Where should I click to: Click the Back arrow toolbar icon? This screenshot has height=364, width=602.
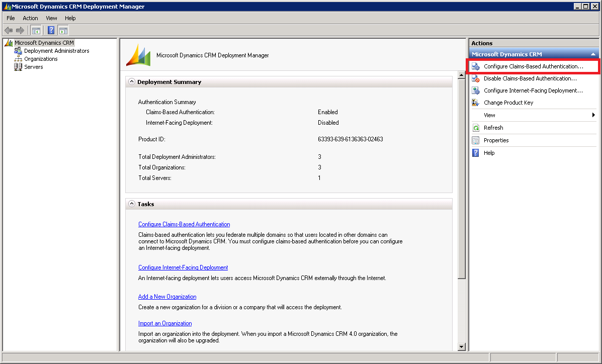pos(9,30)
